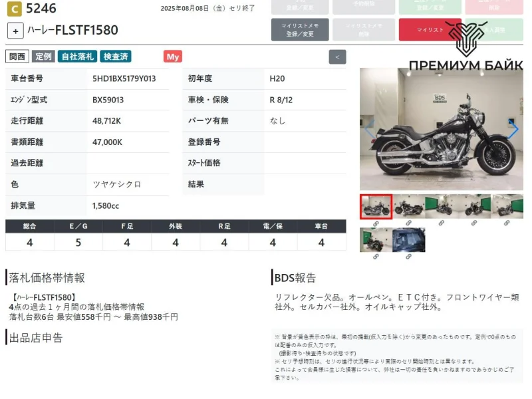Click link icon under first thumbnail
The height and width of the screenshot is (399, 532).
click(376, 223)
